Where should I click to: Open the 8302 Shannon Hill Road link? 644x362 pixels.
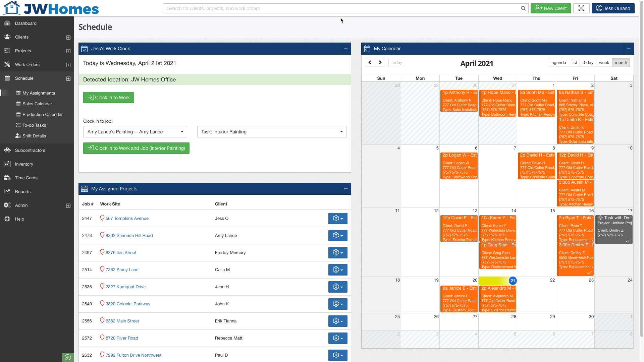(129, 235)
